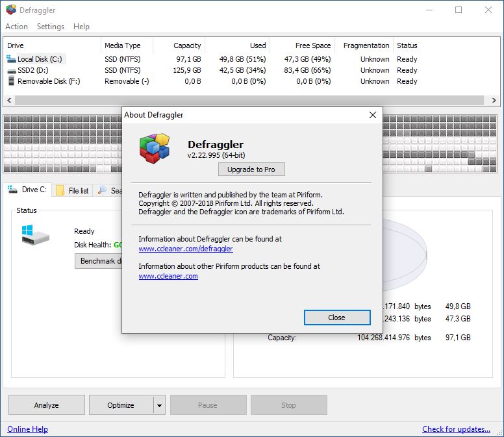This screenshot has height=437, width=504.
Task: Click the File list folder icon
Action: pos(60,190)
